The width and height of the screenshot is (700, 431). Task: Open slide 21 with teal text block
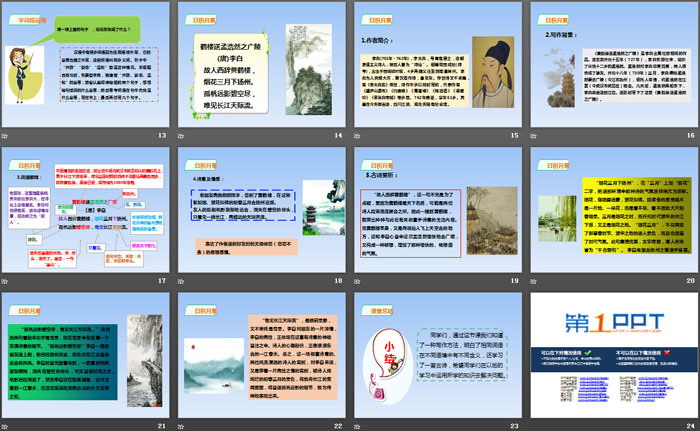86,355
